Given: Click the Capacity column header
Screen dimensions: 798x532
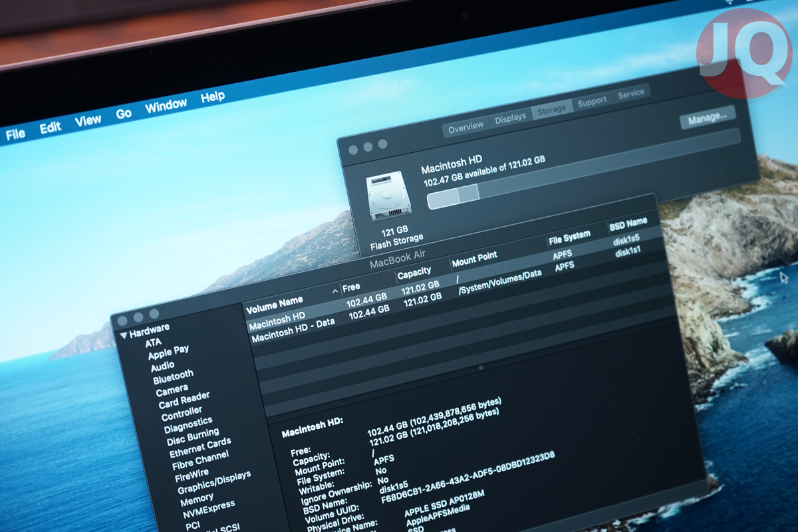Looking at the screenshot, I should 414,273.
